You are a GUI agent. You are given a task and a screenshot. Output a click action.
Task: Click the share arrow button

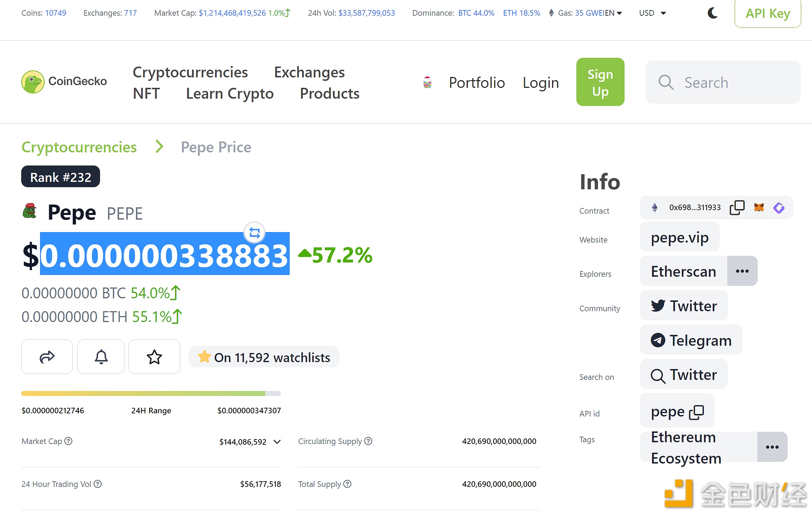tap(47, 357)
